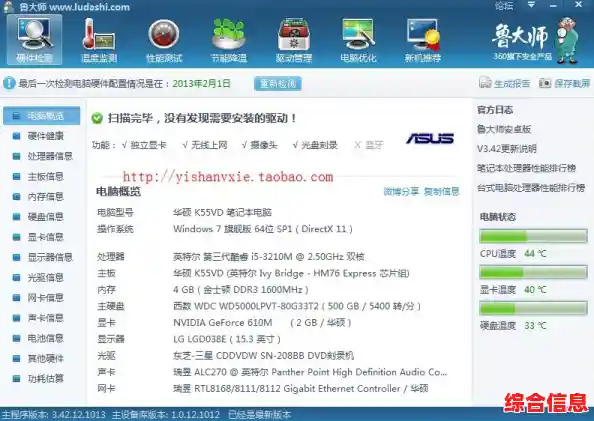Open the V3.42更新说明 update notes link
Screen dimensions: 594x421
[507, 149]
